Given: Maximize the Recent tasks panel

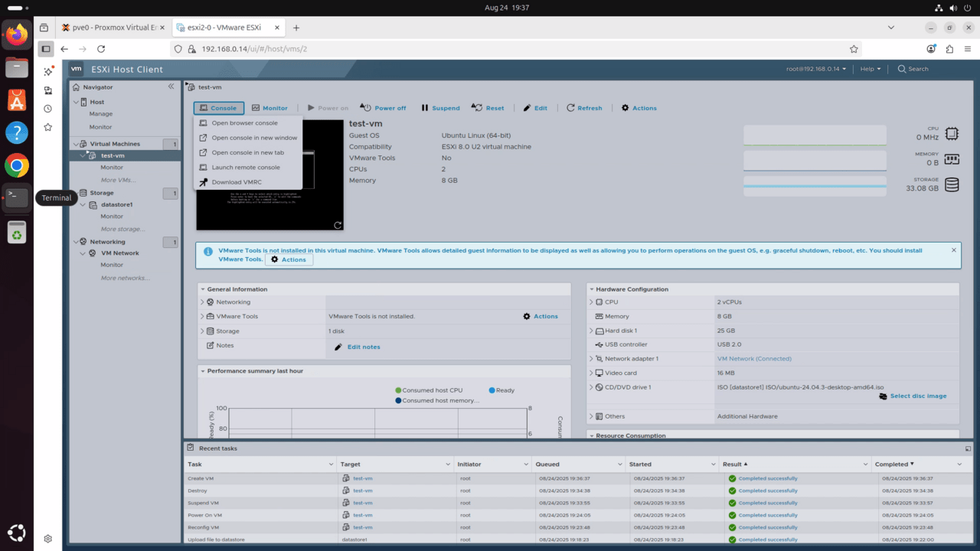Looking at the screenshot, I should click(x=968, y=448).
